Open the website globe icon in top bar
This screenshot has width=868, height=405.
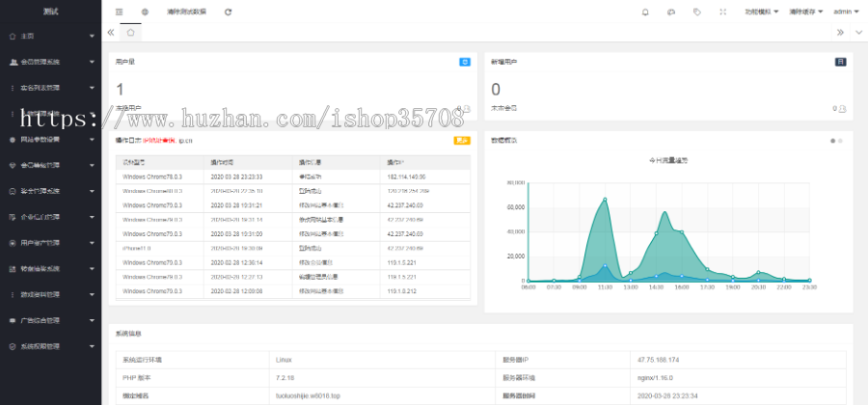(x=145, y=12)
